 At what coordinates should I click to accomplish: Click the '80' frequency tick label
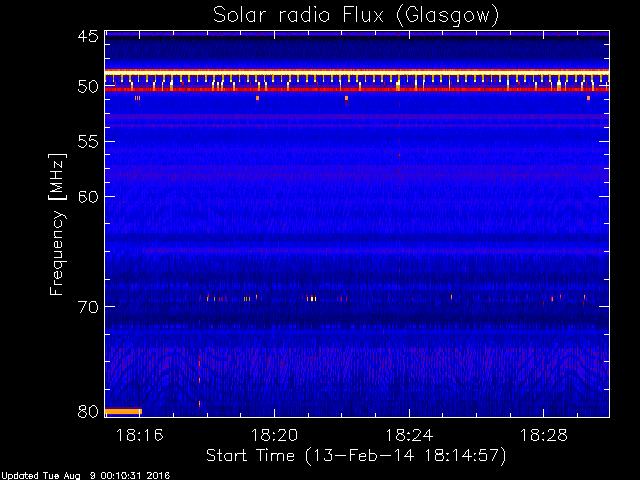pos(88,411)
